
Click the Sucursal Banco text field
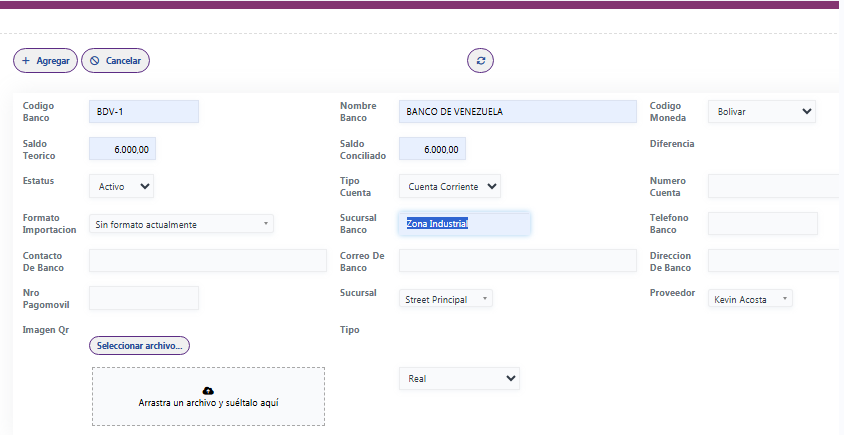(x=465, y=224)
